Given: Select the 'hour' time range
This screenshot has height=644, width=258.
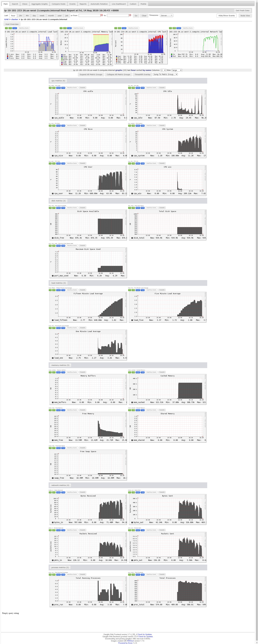Looking at the screenshot, I should click(x=13, y=16).
